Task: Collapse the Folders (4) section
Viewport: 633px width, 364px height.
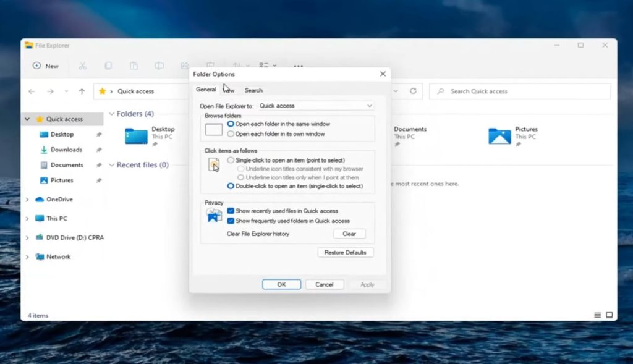Action: point(112,114)
